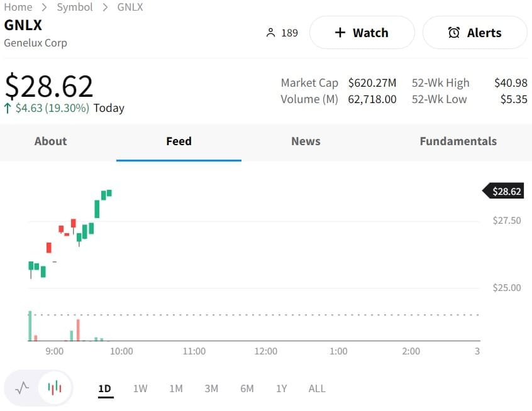Switch to the line chart view icon
The image size is (532, 411).
[22, 388]
